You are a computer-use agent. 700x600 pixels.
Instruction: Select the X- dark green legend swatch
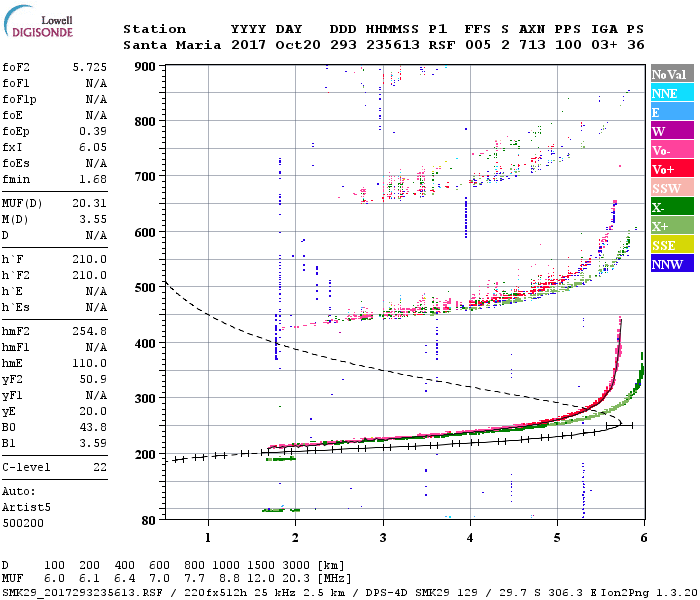672,207
